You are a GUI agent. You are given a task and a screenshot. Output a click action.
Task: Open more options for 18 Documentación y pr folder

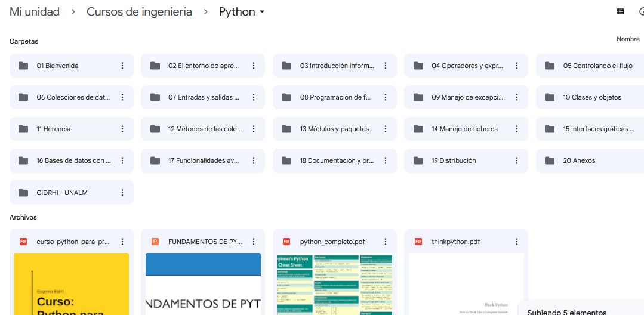385,160
